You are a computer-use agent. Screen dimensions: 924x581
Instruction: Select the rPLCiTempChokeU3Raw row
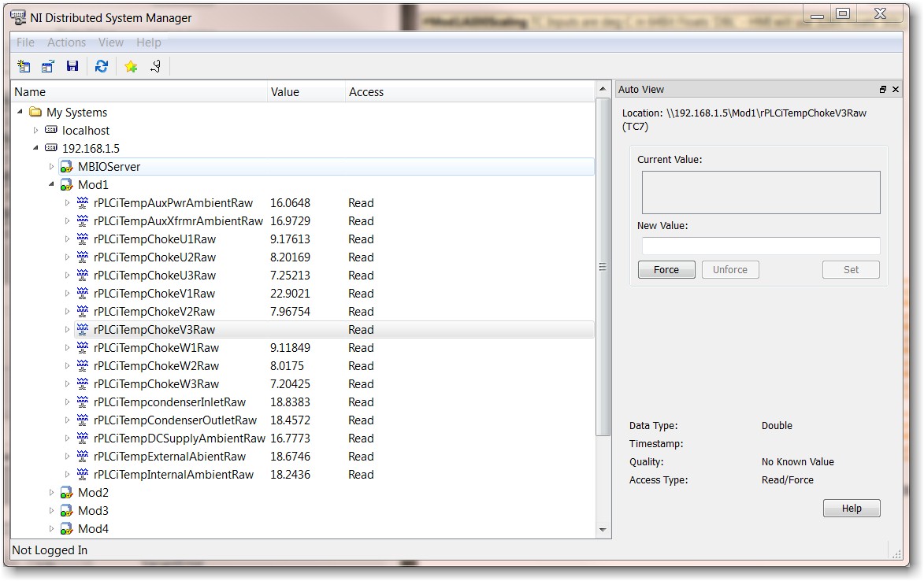(x=333, y=275)
